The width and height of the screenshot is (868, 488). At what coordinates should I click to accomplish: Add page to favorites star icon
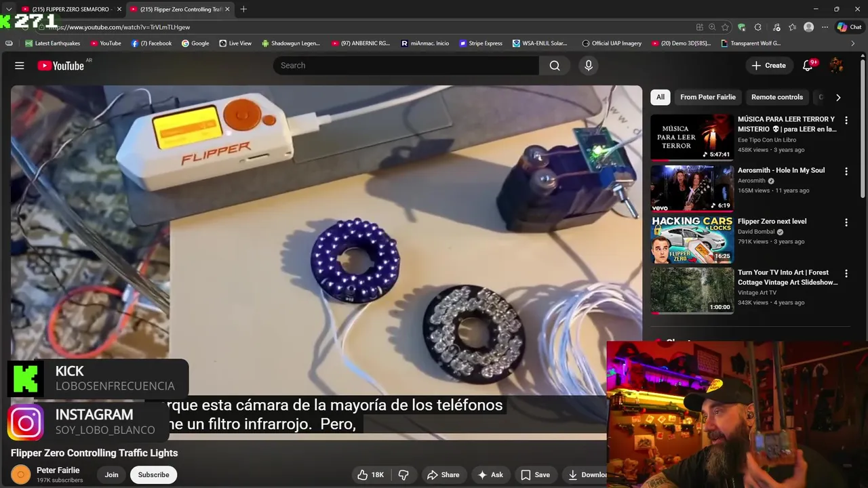725,27
